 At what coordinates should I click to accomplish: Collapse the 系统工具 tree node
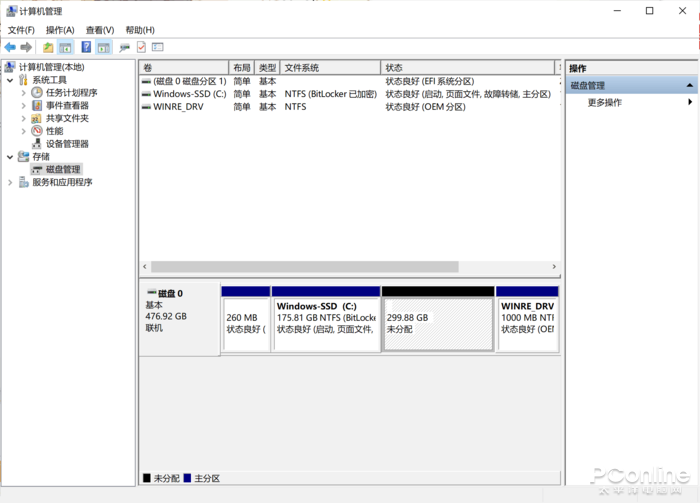click(10, 80)
